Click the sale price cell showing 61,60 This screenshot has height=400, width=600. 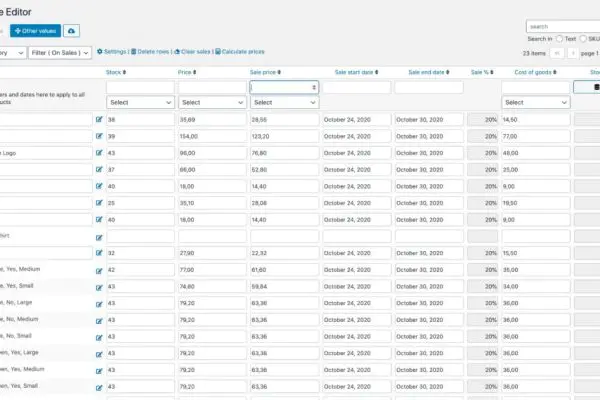(284, 270)
